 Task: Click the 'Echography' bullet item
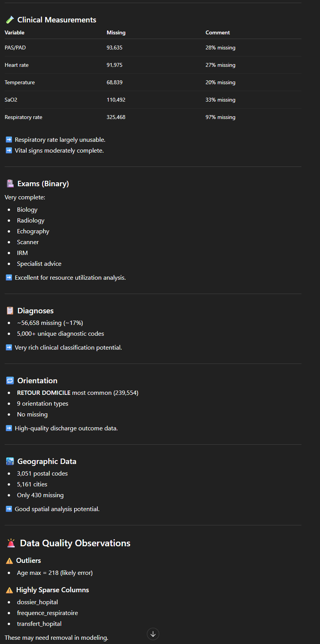click(x=33, y=231)
